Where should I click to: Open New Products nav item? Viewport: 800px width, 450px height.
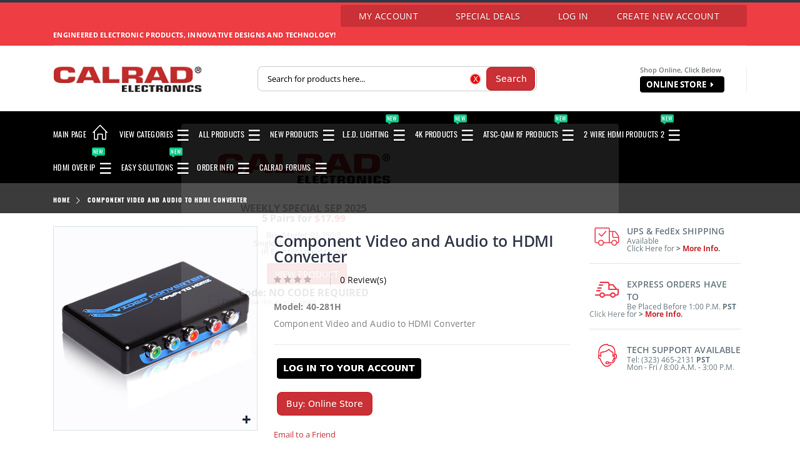pos(293,135)
